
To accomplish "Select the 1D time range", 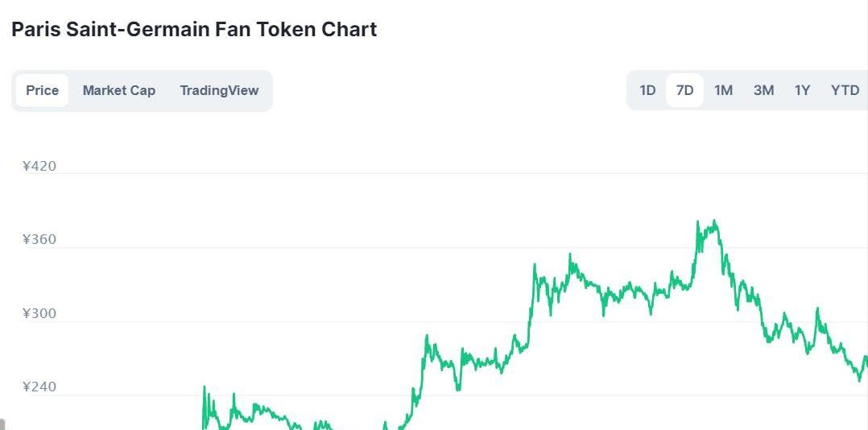I will pyautogui.click(x=647, y=90).
